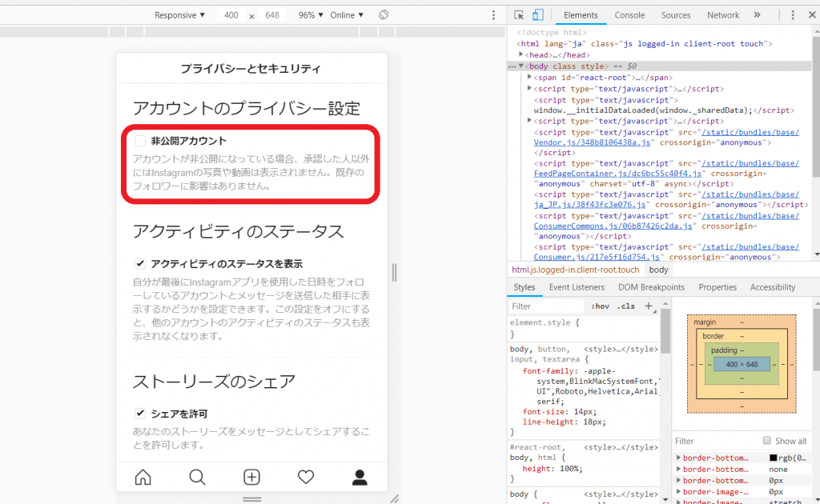Switch to the Console tab
Image resolution: width=820 pixels, height=504 pixels.
(629, 15)
